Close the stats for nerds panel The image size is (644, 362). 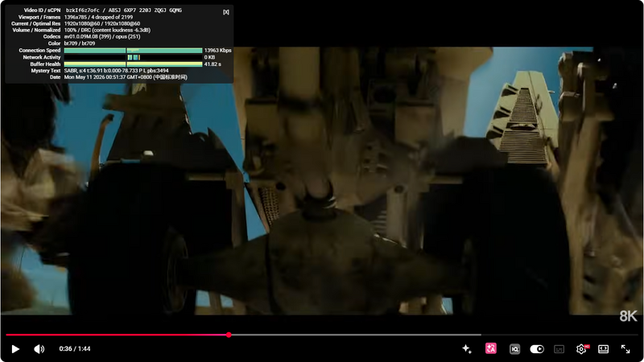pos(226,12)
